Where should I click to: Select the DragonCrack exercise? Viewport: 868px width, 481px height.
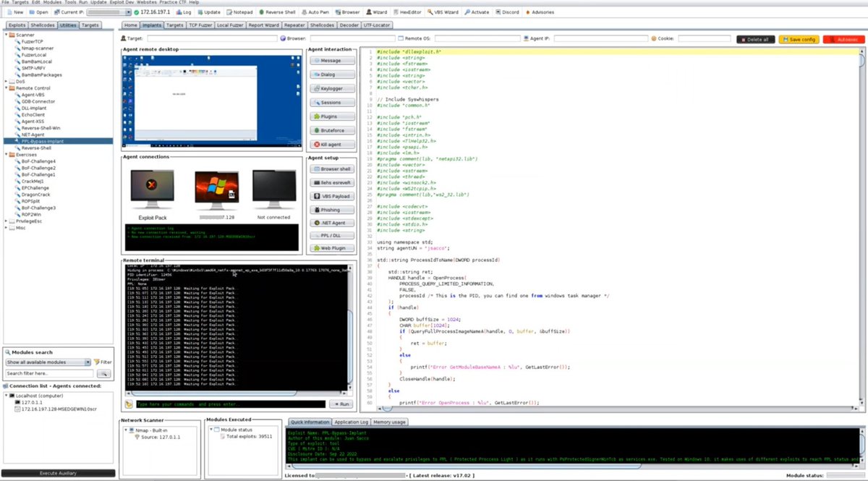pyautogui.click(x=33, y=194)
